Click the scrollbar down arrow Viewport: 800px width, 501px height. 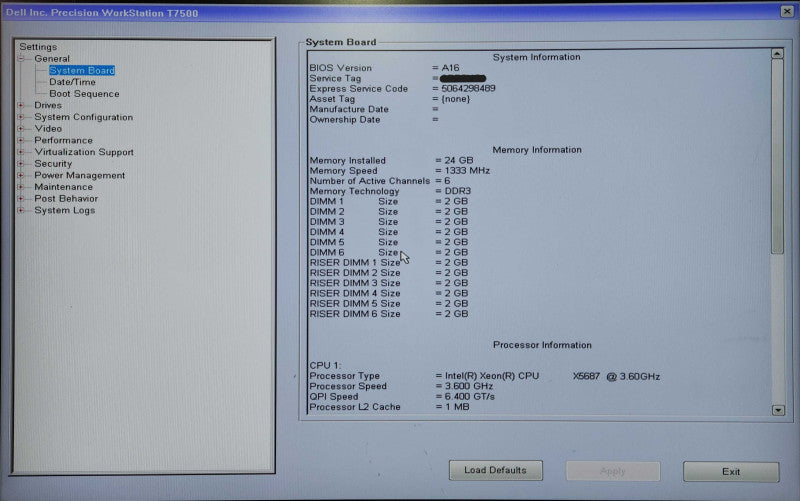tap(778, 410)
